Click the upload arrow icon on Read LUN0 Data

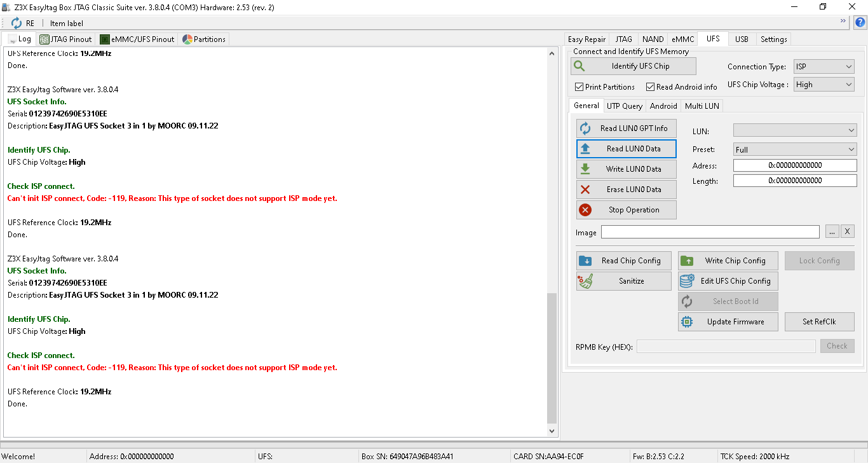click(x=585, y=148)
